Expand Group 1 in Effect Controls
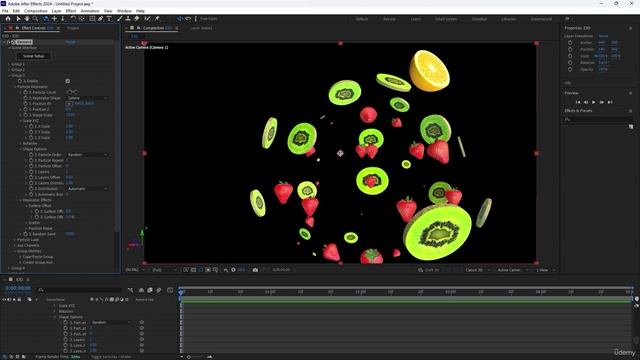Image resolution: width=640 pixels, height=360 pixels. click(9, 64)
